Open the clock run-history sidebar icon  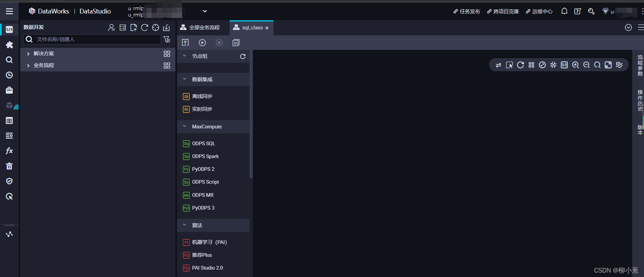[9, 75]
